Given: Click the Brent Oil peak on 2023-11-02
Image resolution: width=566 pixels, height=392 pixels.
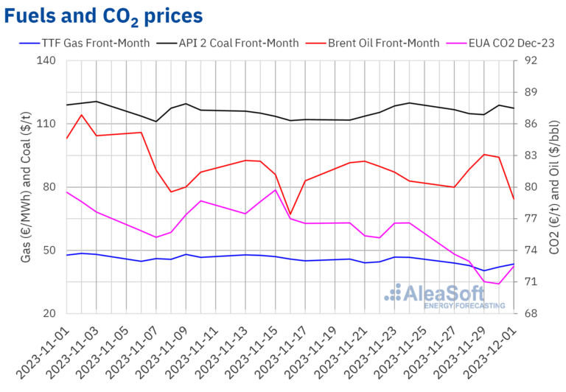Looking at the screenshot, I should 82,115.
